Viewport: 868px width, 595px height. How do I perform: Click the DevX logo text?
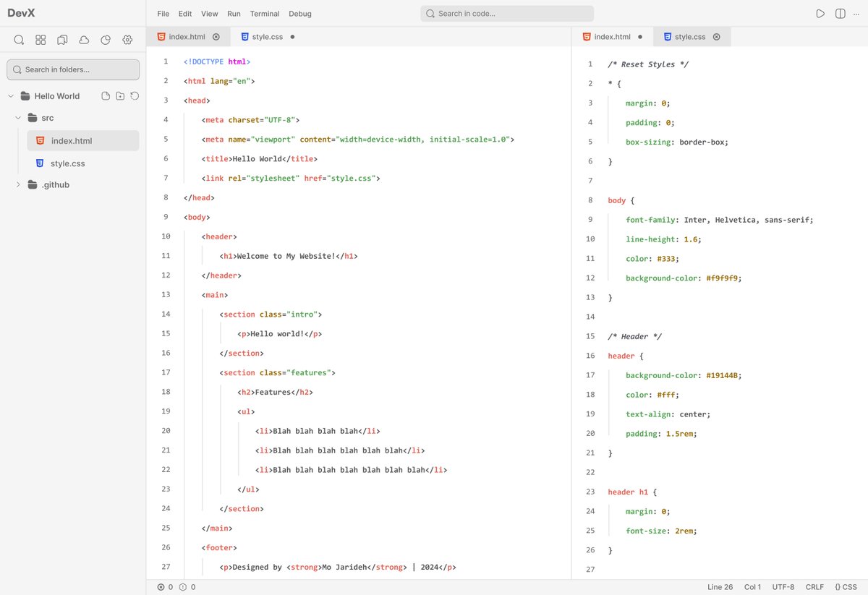[21, 13]
